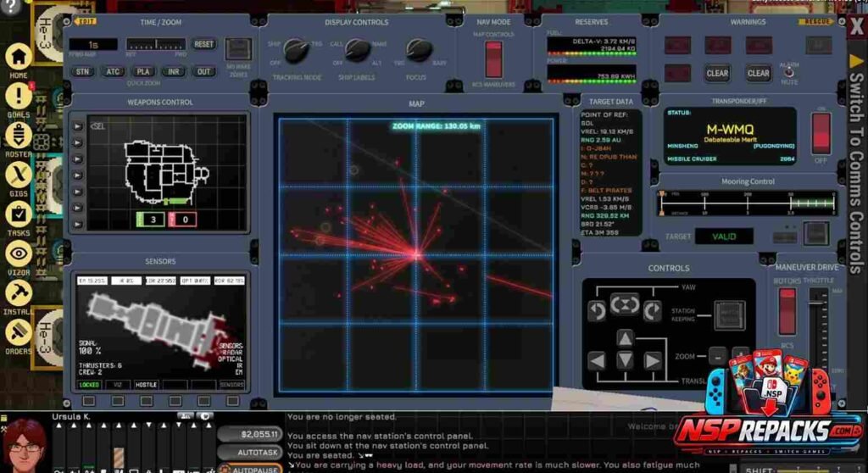Click the left CLEAR warnings button
This screenshot has height=473, width=868.
click(x=717, y=73)
